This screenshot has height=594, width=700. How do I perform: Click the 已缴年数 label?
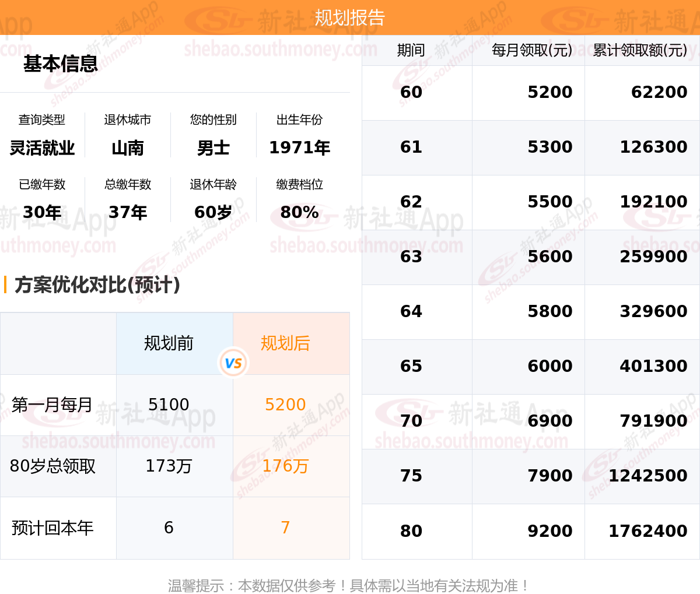42,184
